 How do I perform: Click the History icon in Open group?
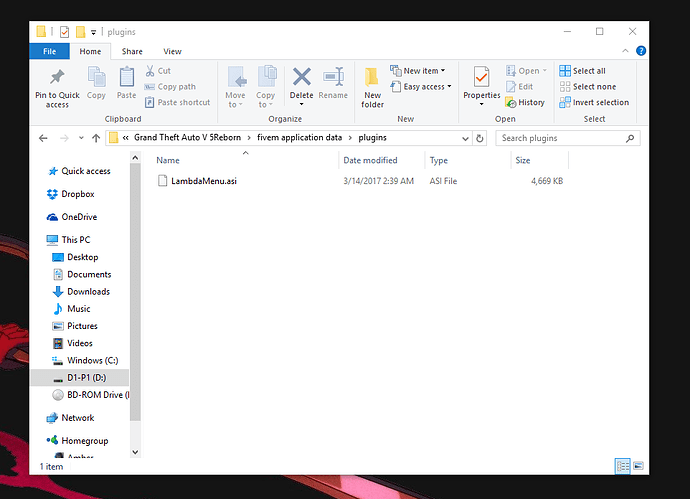tap(525, 102)
